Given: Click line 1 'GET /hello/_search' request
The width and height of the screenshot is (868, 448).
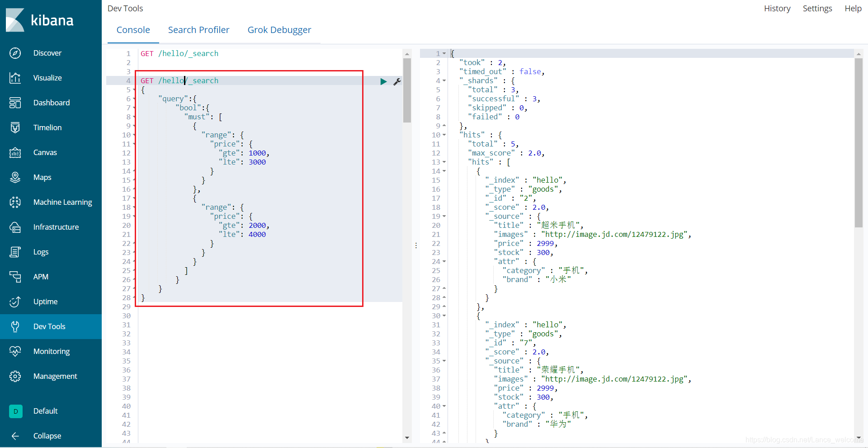Looking at the screenshot, I should [x=179, y=53].
